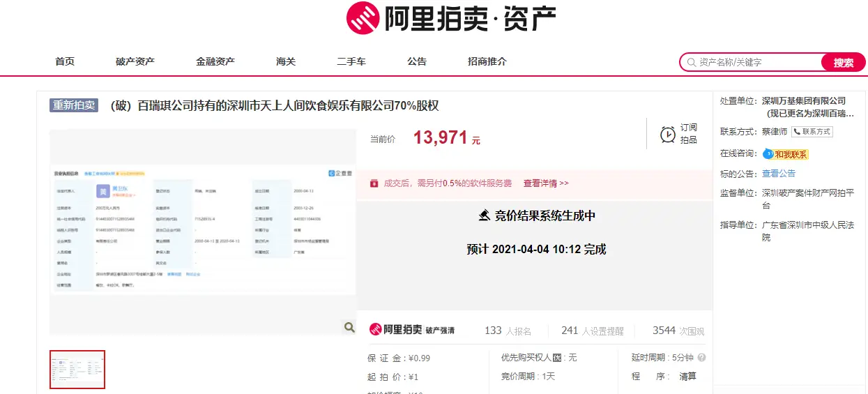
Task: Click 深圳破产案件财产网拍平台 supervisor text
Action: coord(808,199)
